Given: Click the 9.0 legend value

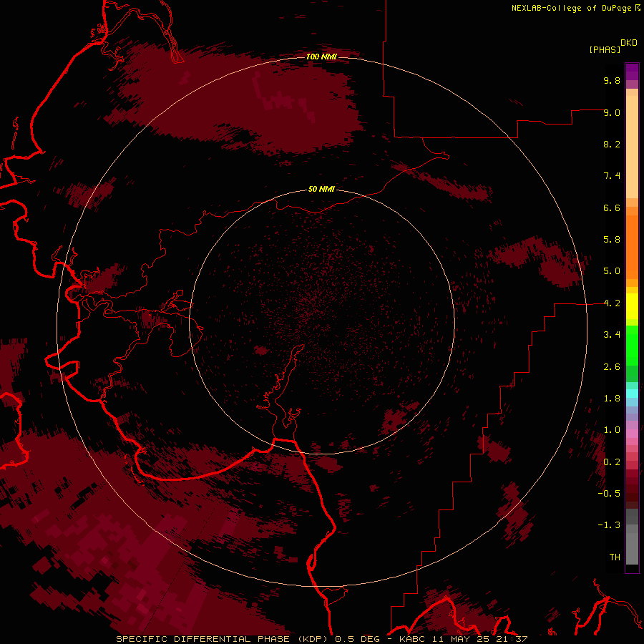Looking at the screenshot, I should pyautogui.click(x=612, y=112).
